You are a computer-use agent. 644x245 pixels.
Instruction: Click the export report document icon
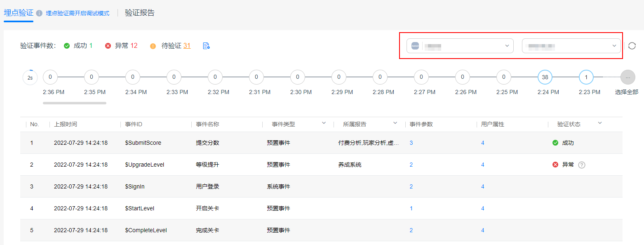point(207,46)
